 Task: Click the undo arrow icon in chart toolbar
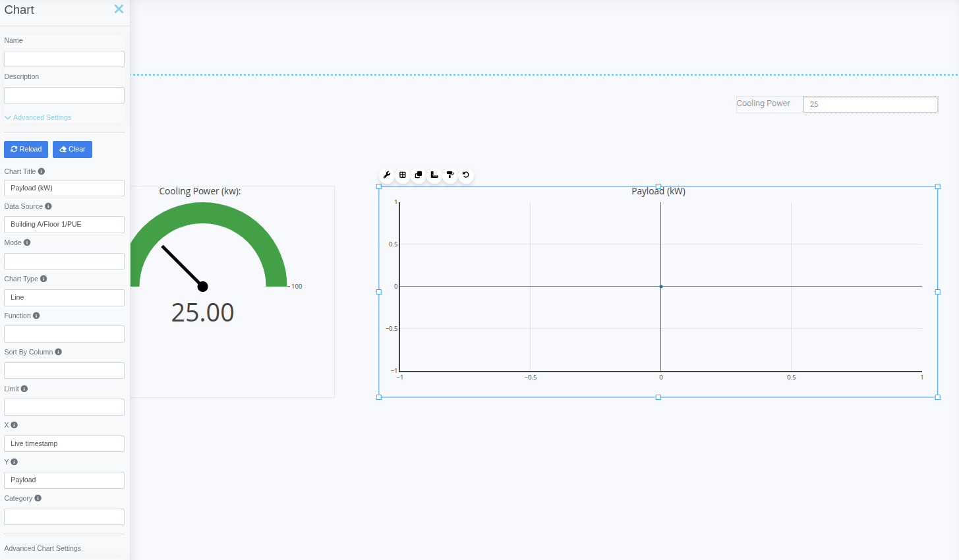pos(466,175)
